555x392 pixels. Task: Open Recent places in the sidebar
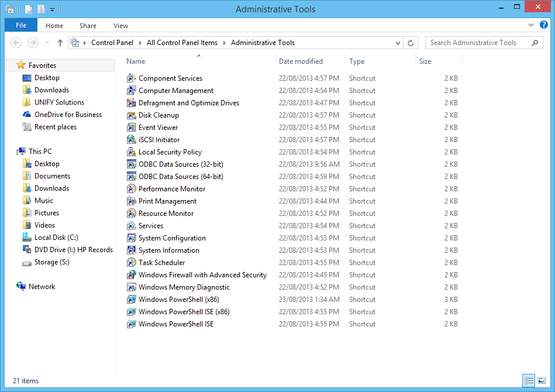pos(55,127)
